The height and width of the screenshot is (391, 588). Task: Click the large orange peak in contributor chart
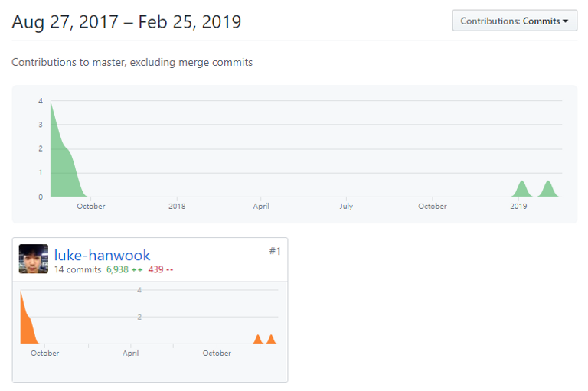pyautogui.click(x=27, y=322)
